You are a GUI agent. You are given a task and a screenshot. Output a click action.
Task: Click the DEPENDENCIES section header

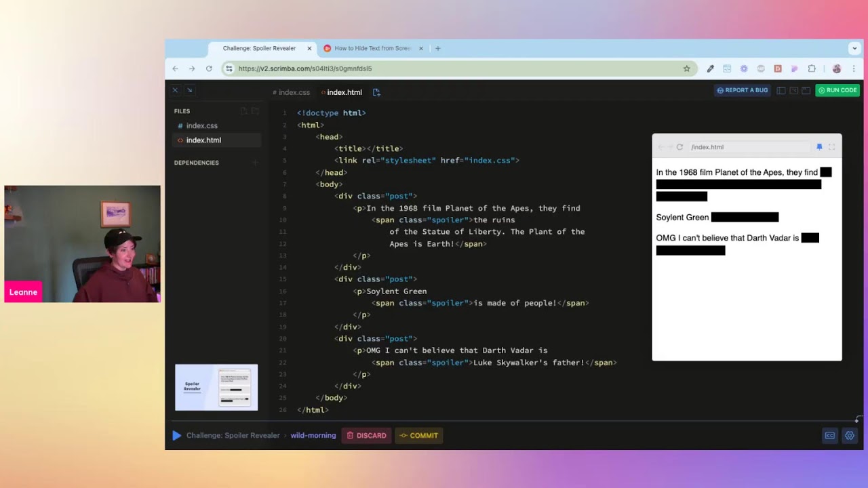click(x=197, y=163)
